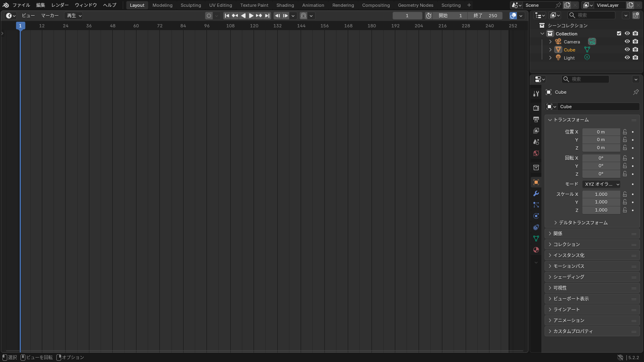Open the レンダー menu
Image resolution: width=644 pixels, height=362 pixels.
point(60,5)
